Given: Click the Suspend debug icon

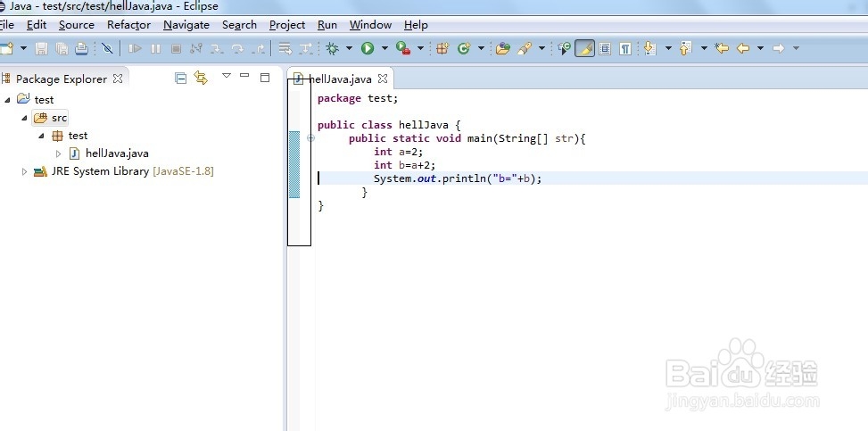Looking at the screenshot, I should [x=155, y=49].
